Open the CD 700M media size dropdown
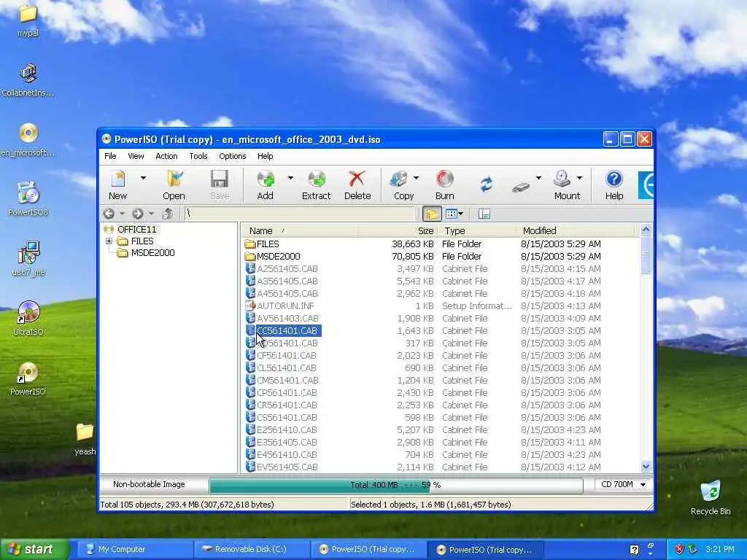This screenshot has height=560, width=747. click(x=643, y=485)
